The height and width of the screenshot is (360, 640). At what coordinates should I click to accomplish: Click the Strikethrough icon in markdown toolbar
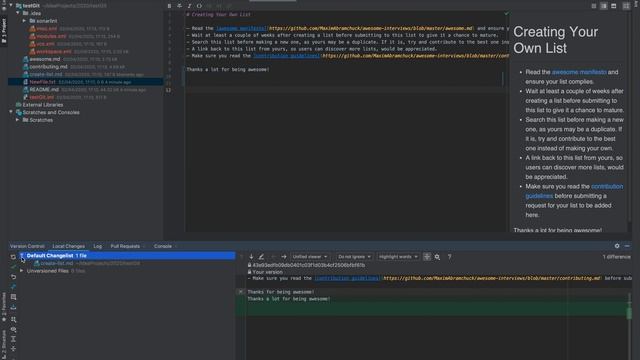pyautogui.click(x=179, y=6)
